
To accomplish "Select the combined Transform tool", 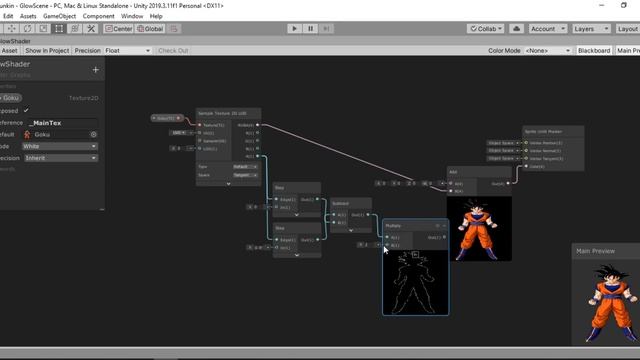I will tap(75, 29).
